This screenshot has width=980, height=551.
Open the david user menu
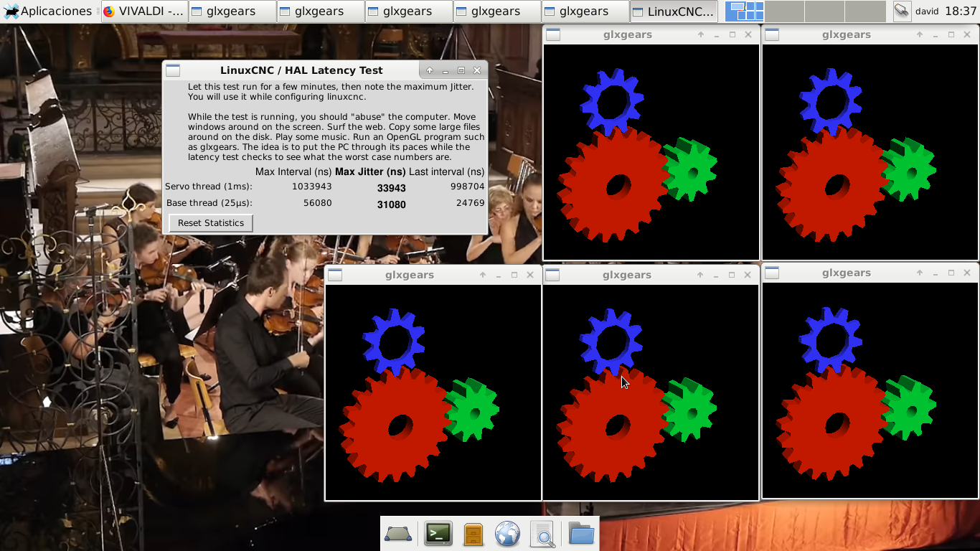click(x=927, y=11)
